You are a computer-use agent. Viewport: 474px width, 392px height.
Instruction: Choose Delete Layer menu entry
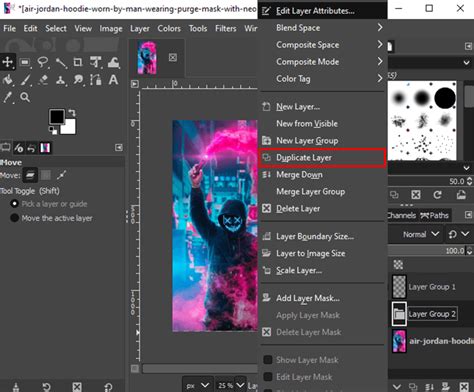point(322,209)
